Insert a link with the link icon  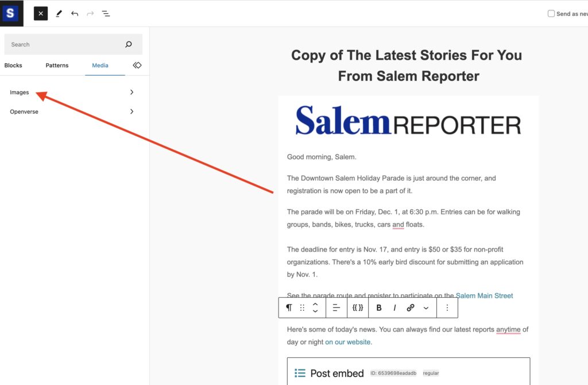tap(411, 308)
